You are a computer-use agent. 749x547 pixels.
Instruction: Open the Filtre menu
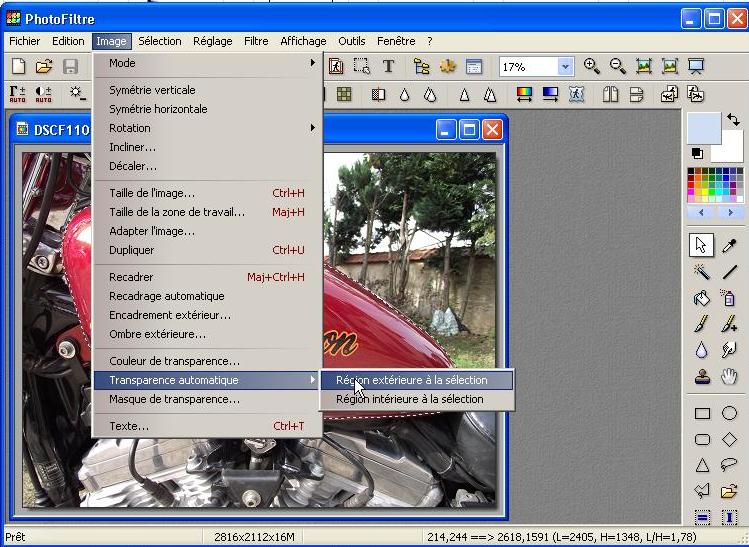click(x=256, y=41)
